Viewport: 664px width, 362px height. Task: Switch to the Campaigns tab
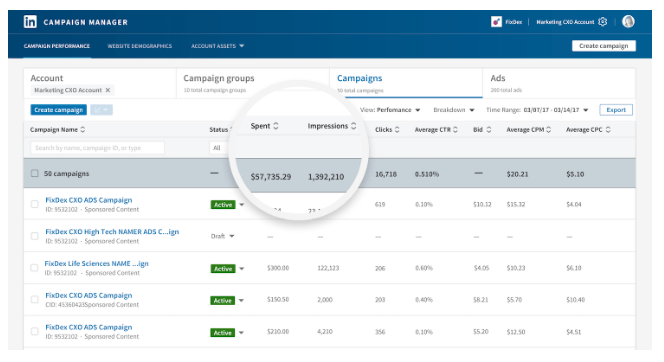coord(406,83)
